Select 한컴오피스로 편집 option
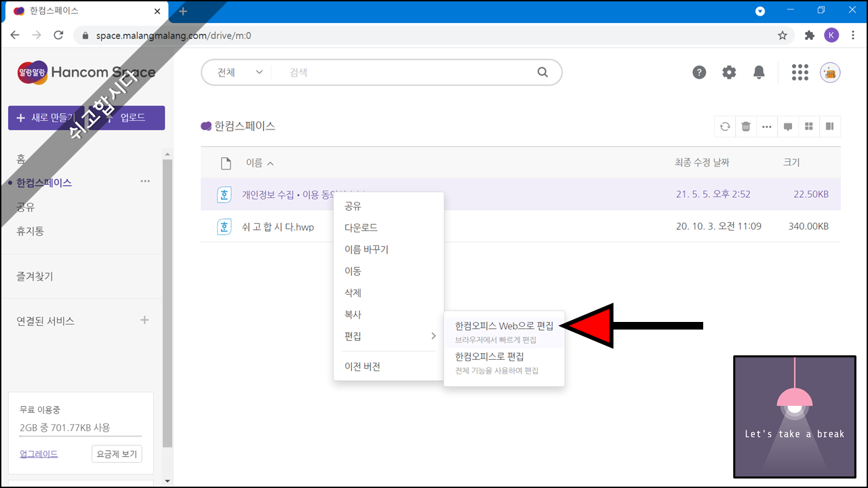868x488 pixels. tap(504, 363)
